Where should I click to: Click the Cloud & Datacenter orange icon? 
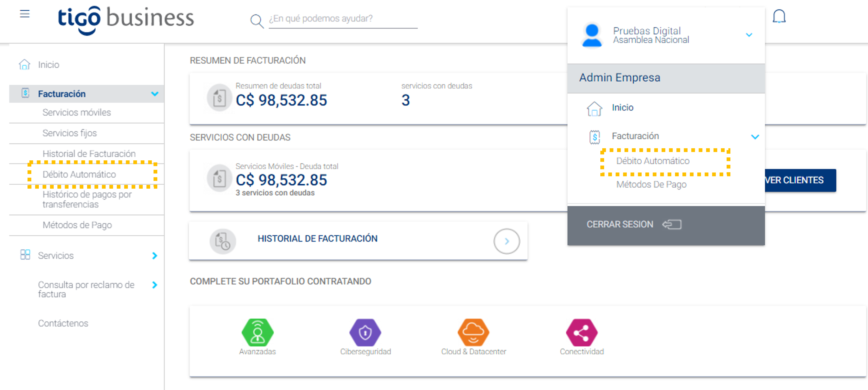tap(473, 333)
